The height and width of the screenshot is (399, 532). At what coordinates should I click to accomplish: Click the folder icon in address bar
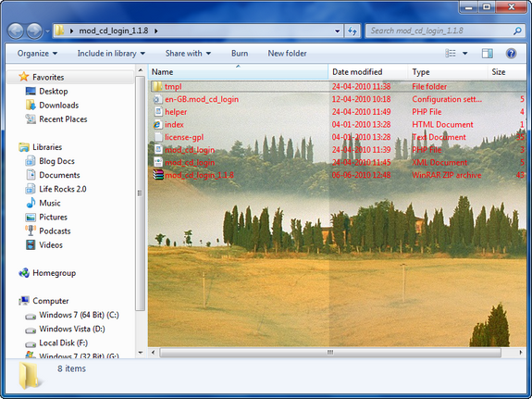point(59,31)
